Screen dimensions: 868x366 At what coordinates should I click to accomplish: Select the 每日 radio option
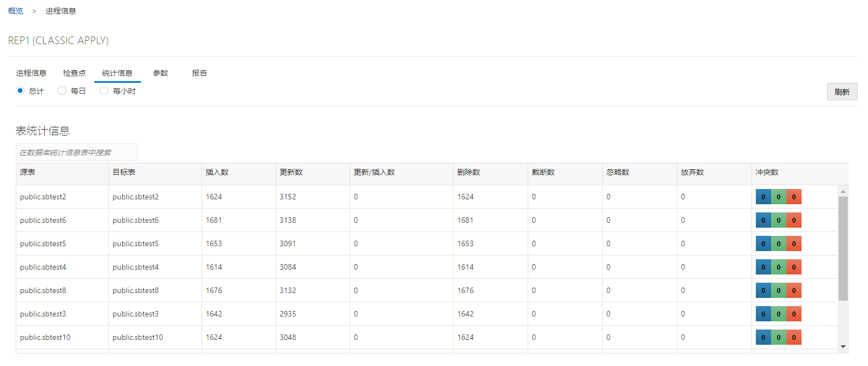point(62,91)
